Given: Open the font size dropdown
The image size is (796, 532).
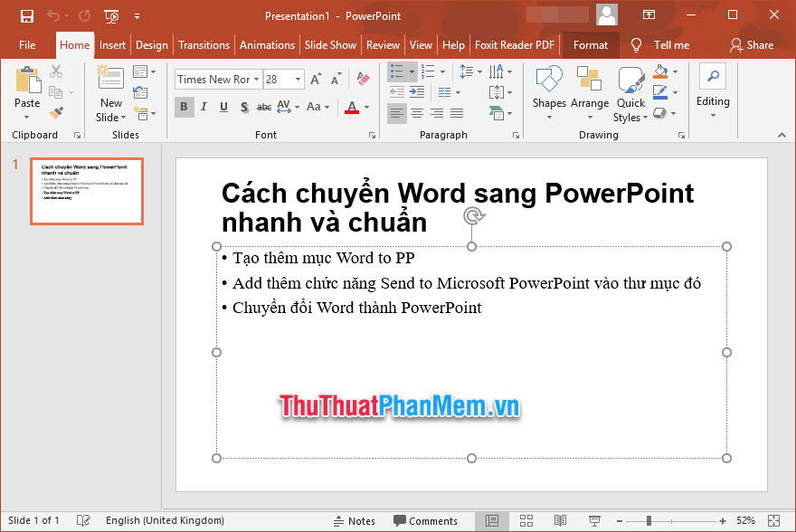Looking at the screenshot, I should coord(297,79).
